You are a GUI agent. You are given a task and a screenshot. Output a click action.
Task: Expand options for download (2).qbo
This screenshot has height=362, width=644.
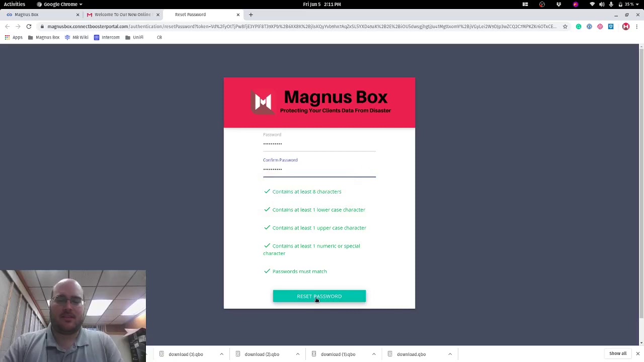coord(298,354)
